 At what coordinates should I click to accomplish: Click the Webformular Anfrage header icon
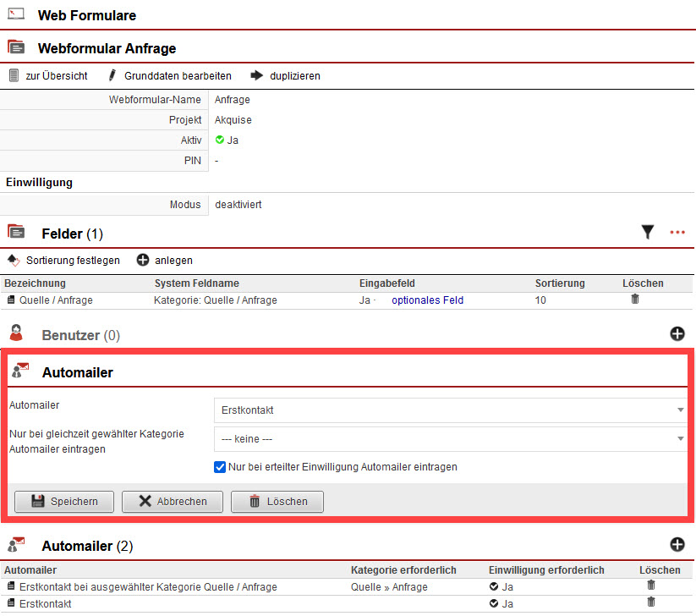[16, 47]
